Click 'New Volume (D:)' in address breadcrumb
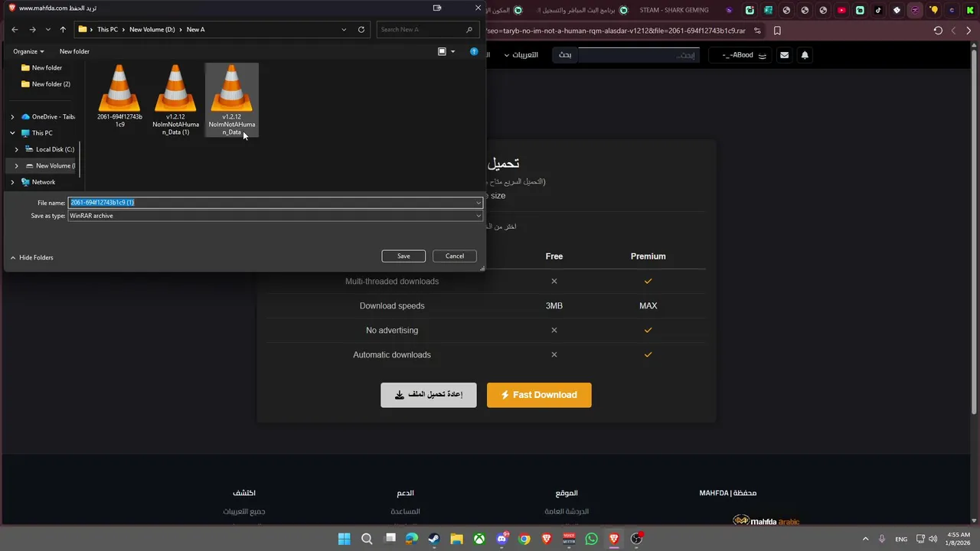 (x=152, y=29)
